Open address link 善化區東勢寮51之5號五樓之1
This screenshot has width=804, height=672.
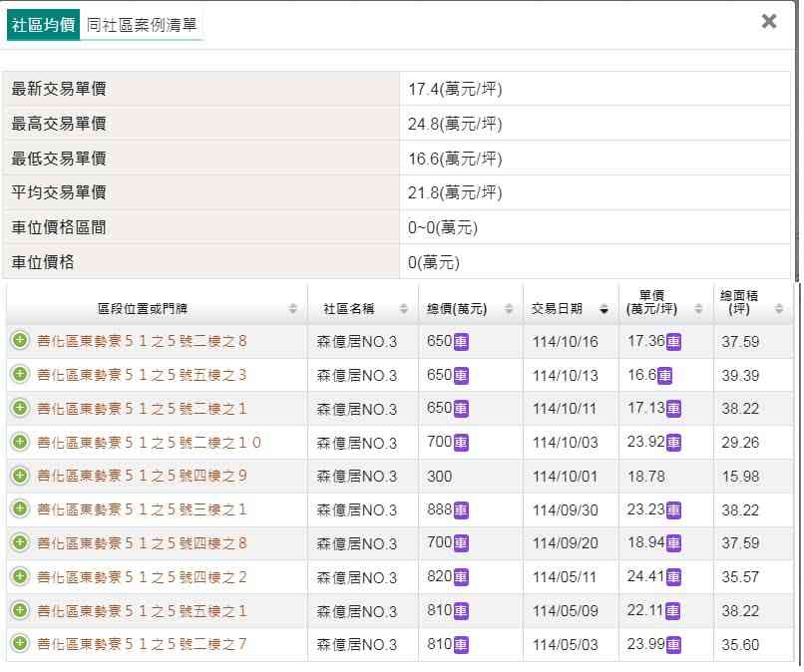pos(141,611)
